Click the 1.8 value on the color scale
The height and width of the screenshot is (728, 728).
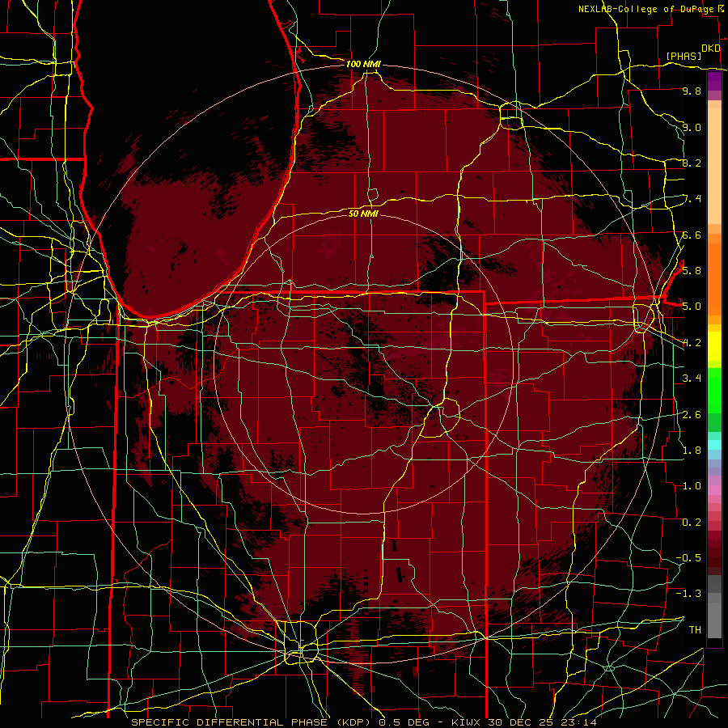(692, 450)
